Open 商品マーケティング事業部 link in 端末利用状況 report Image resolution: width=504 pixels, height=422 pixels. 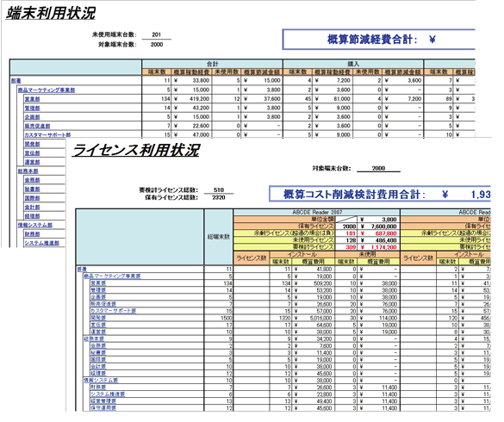[x=47, y=90]
